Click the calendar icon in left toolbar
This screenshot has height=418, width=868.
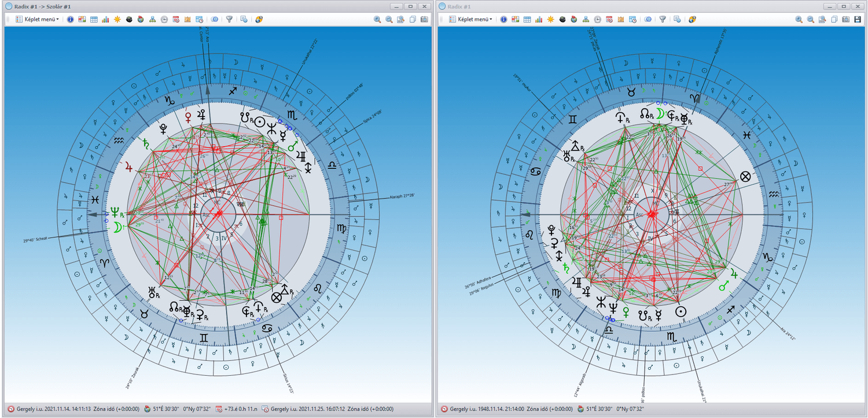point(176,19)
